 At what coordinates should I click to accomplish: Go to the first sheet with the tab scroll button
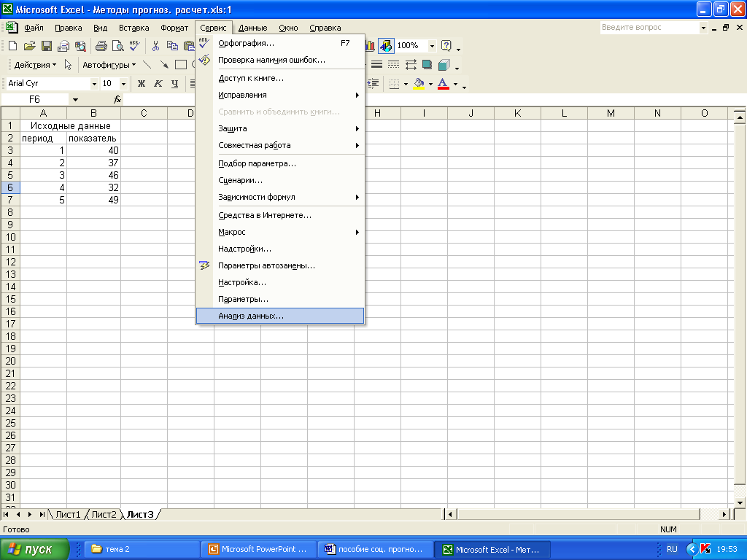(x=6, y=514)
